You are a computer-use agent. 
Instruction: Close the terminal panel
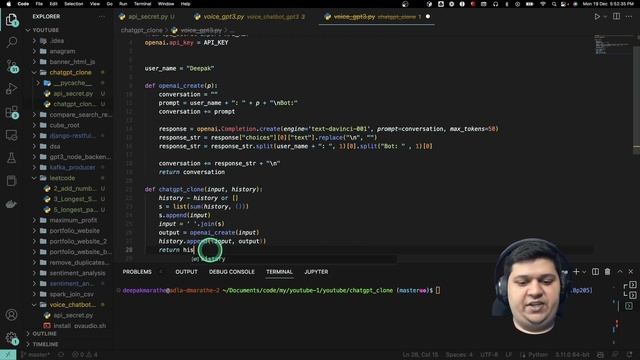click(631, 271)
